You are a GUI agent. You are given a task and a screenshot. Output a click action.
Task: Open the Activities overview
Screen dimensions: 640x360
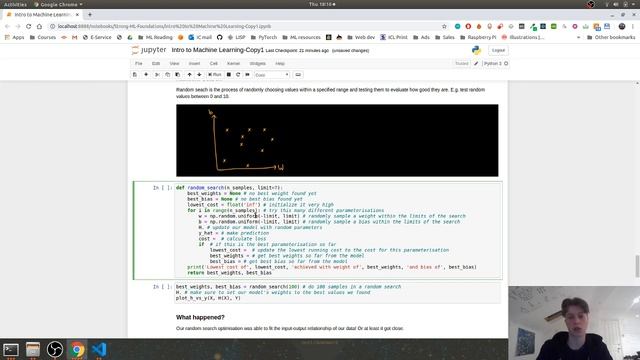[x=15, y=4]
